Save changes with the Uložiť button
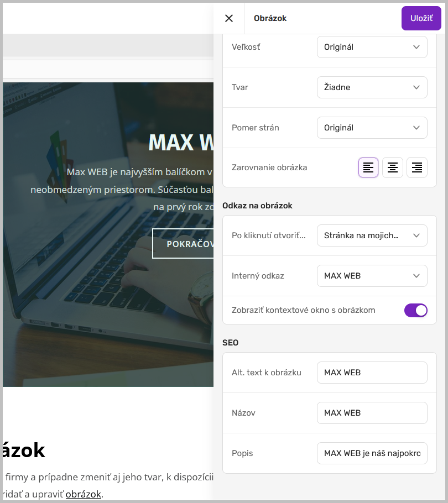 tap(421, 18)
